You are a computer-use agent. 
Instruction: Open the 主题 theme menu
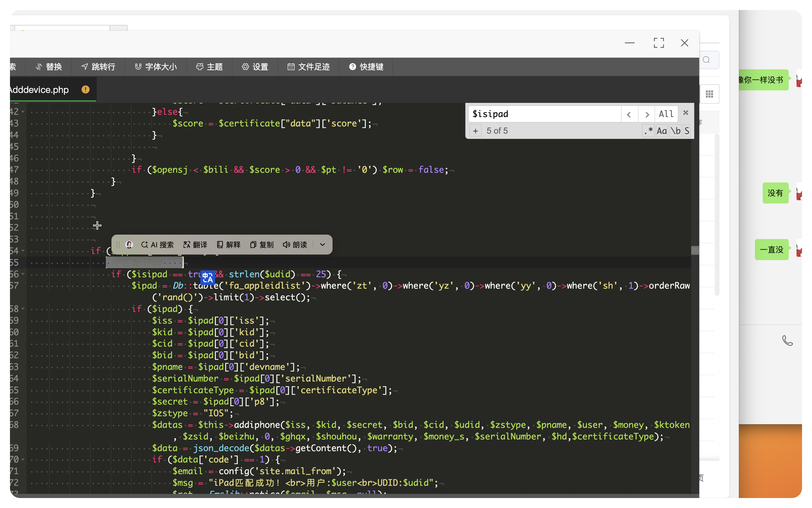point(210,67)
